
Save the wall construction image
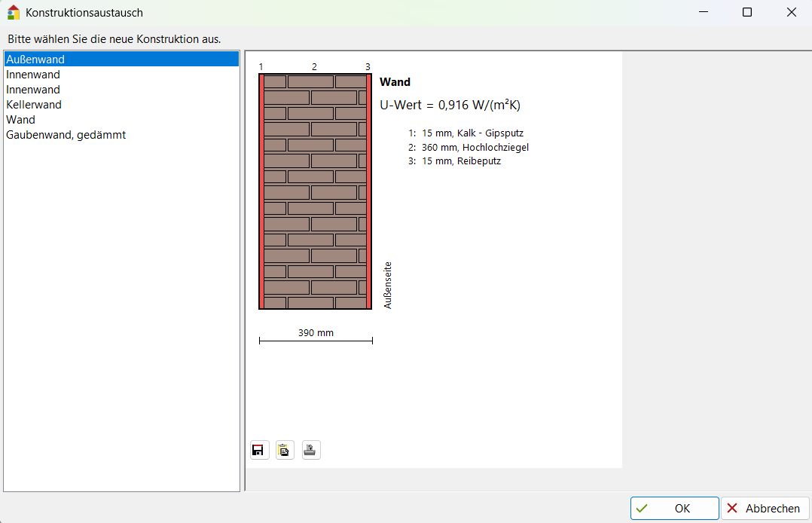[x=258, y=451]
